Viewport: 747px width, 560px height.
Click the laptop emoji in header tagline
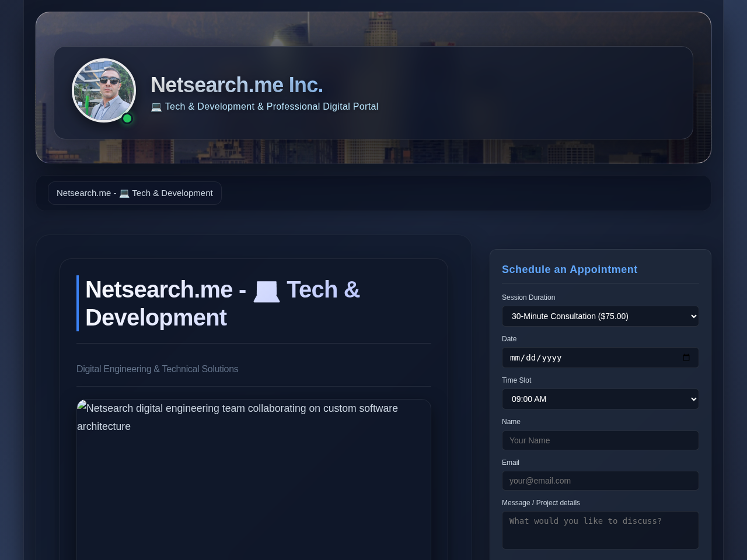tap(156, 107)
